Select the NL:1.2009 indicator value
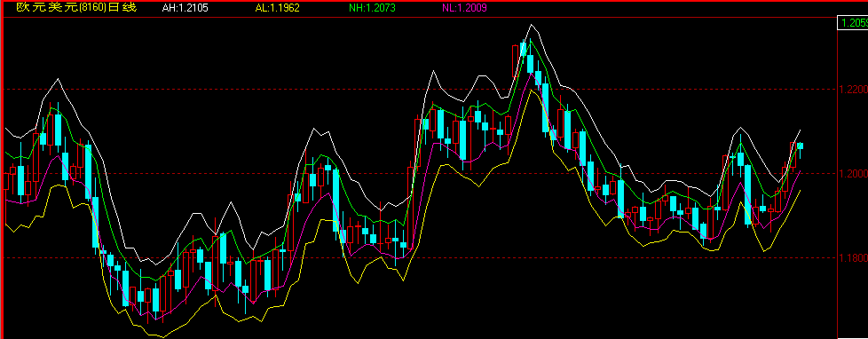Viewport: 868px width, 339px height. 465,8
